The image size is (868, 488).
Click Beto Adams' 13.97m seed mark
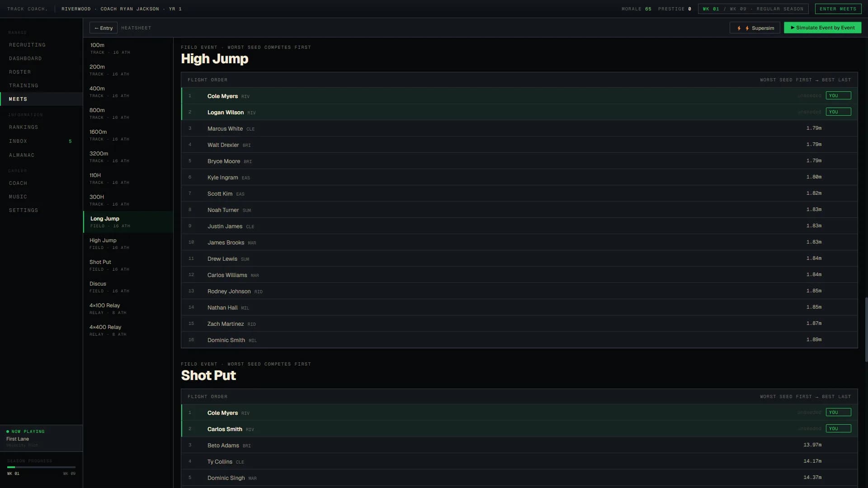point(812,445)
